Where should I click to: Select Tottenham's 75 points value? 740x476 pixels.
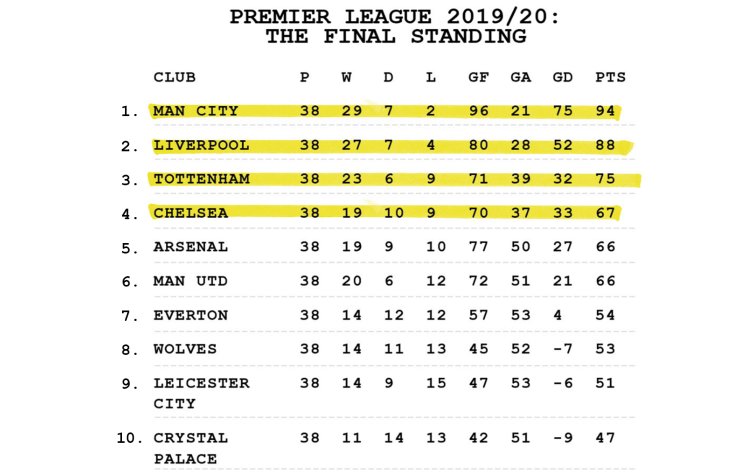pos(605,179)
